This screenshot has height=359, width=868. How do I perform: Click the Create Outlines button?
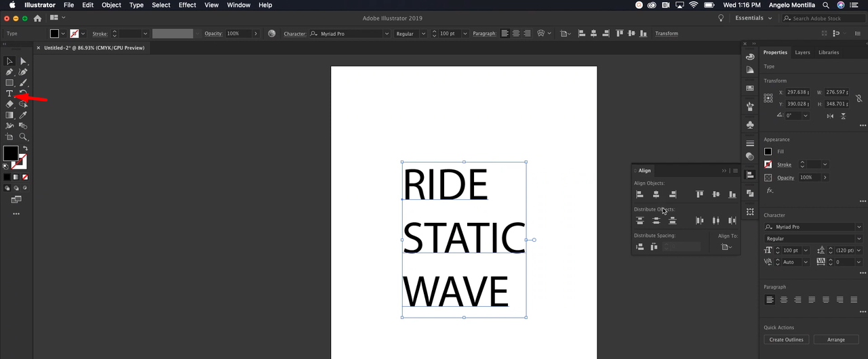point(786,339)
